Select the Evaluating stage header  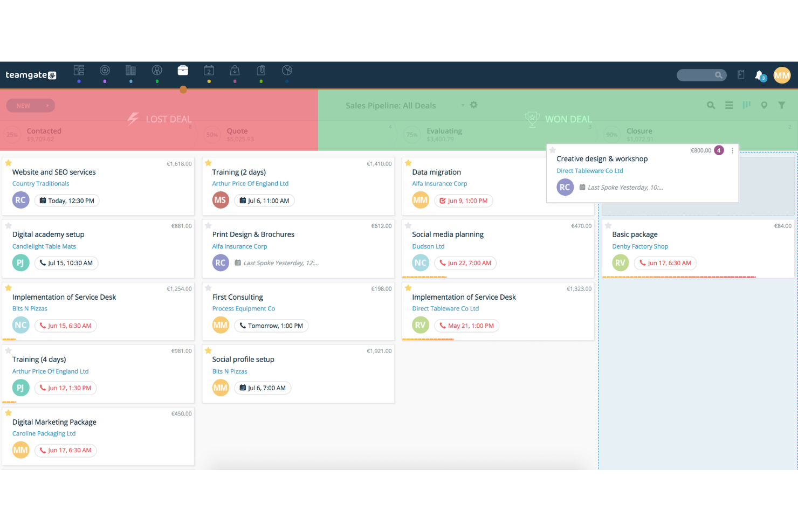[x=444, y=131]
